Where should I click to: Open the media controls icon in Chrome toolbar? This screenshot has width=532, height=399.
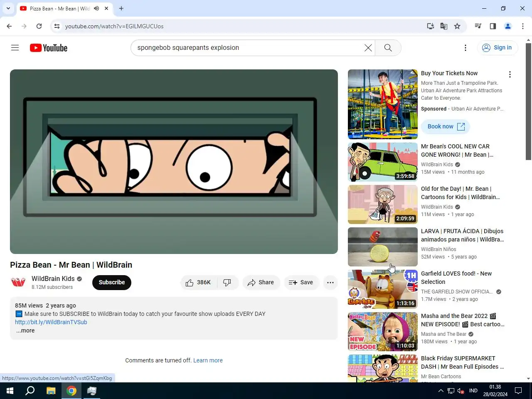click(x=478, y=26)
